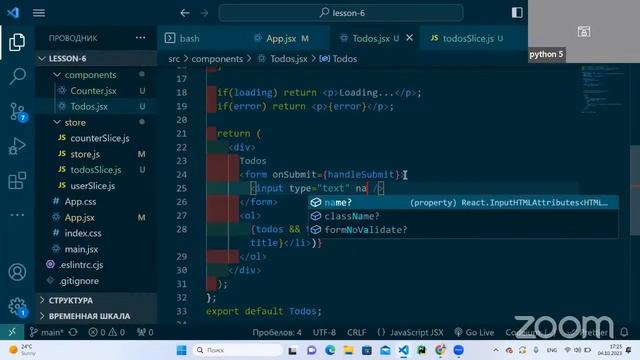Screen dimensions: 640x360
Task: Open the Search view in activity bar
Action: tap(17, 76)
